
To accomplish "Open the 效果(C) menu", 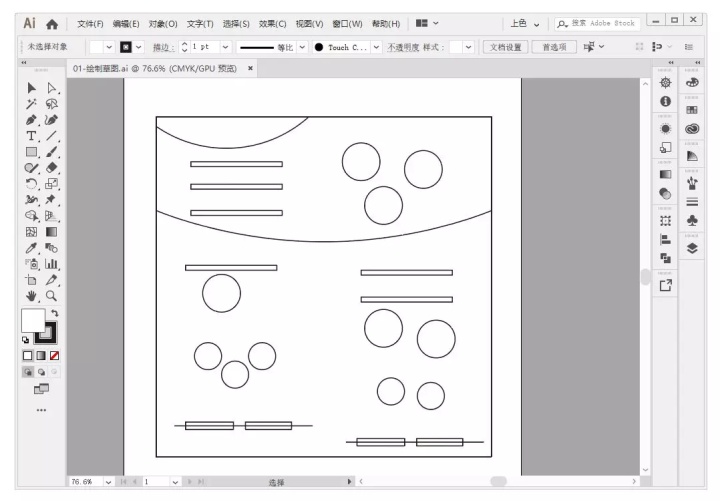I will click(x=272, y=24).
